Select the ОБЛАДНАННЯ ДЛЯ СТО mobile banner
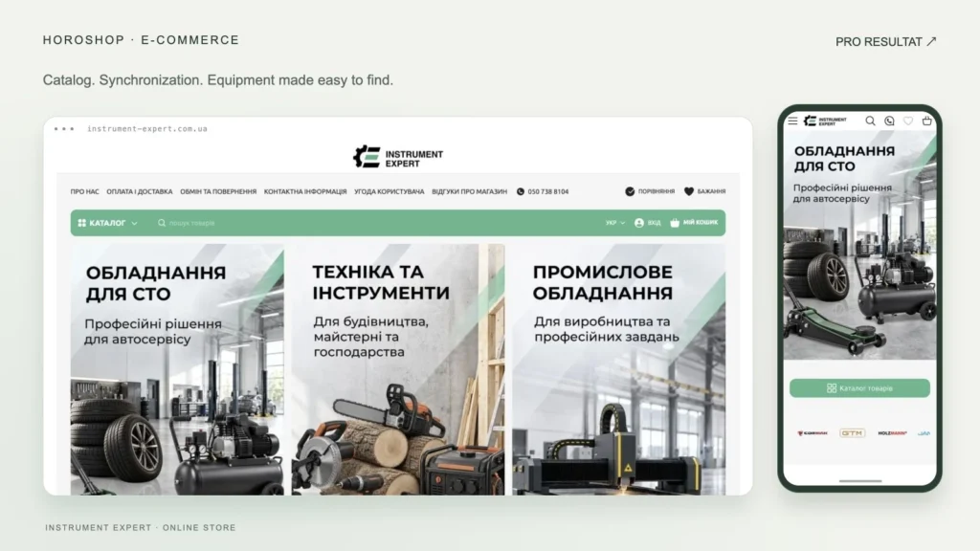The width and height of the screenshot is (980, 551). point(860,246)
